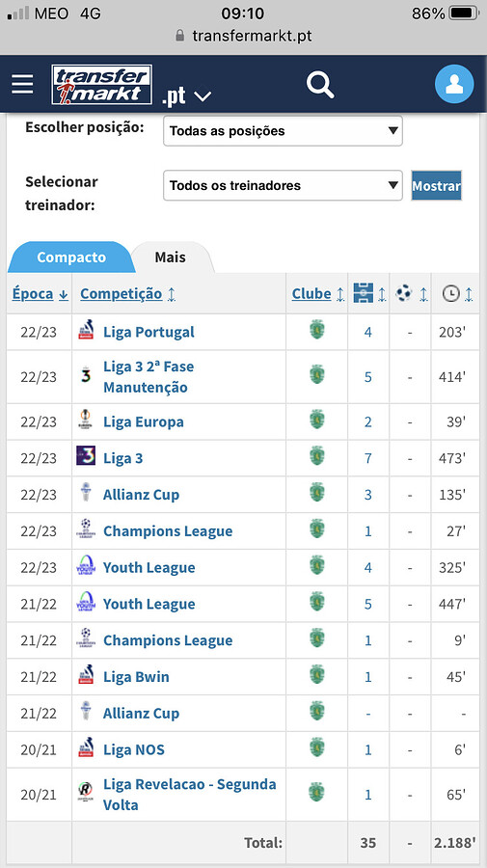Image resolution: width=487 pixels, height=868 pixels.
Task: Open the search magnifier icon
Action: (320, 85)
